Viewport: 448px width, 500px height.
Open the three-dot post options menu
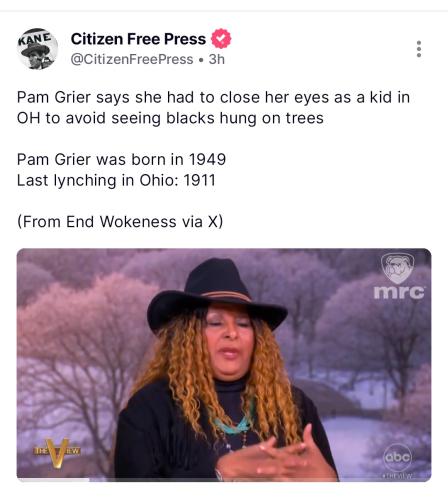[x=419, y=49]
